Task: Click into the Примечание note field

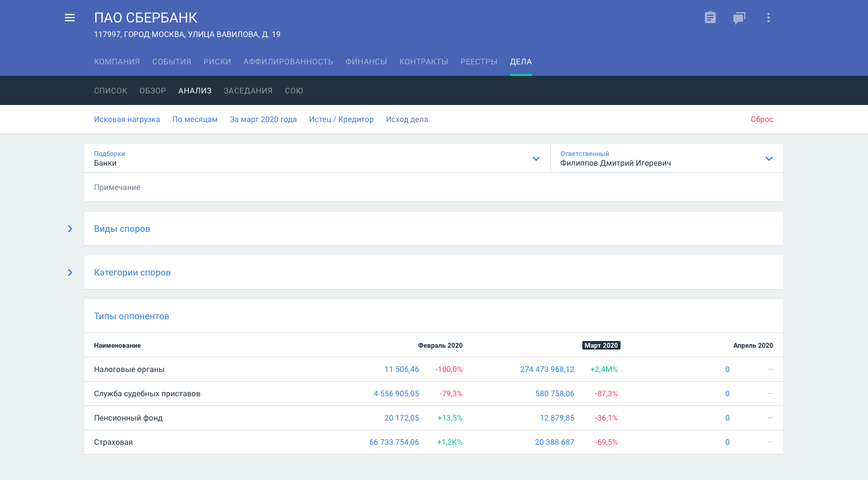Action: click(x=434, y=188)
